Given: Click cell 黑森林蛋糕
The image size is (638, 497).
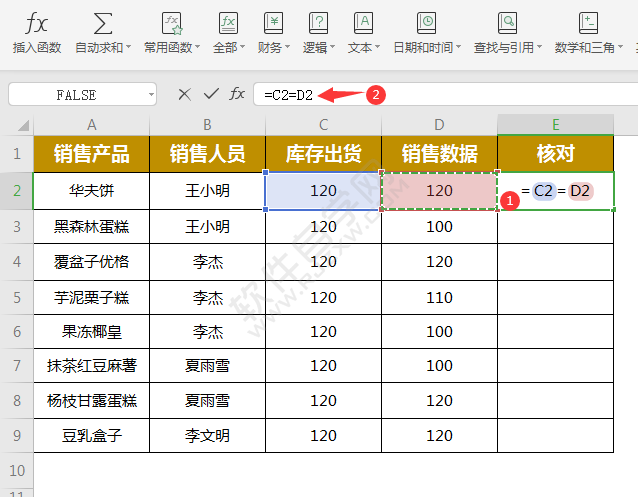Looking at the screenshot, I should click(x=92, y=227).
